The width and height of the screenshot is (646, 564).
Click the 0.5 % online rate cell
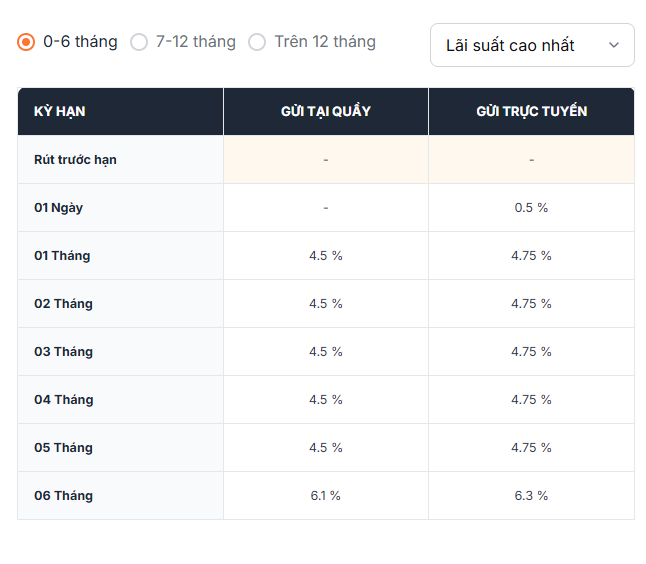point(531,208)
